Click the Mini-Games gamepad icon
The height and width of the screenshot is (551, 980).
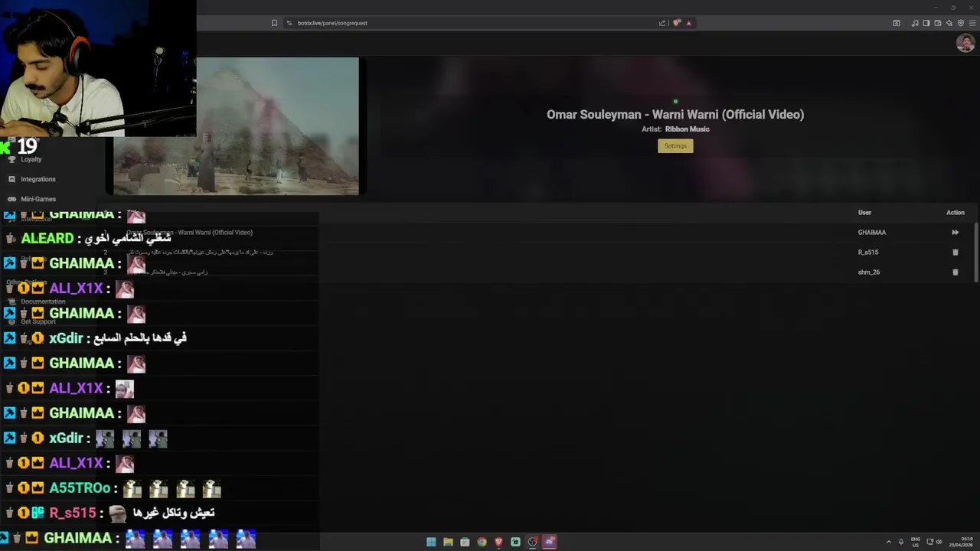click(11, 199)
